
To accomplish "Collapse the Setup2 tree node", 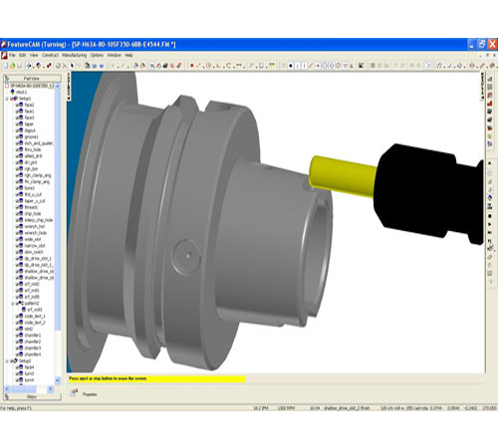I will click(7, 360).
